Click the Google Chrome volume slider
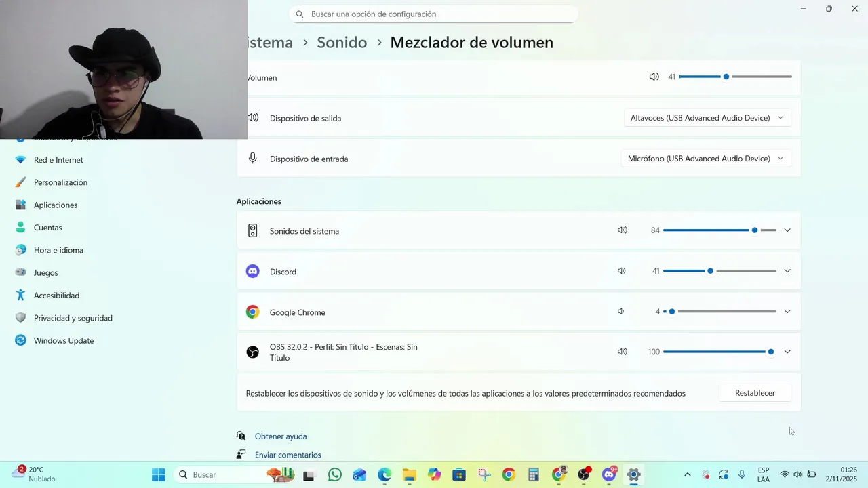Image resolution: width=868 pixels, height=488 pixels. point(719,312)
